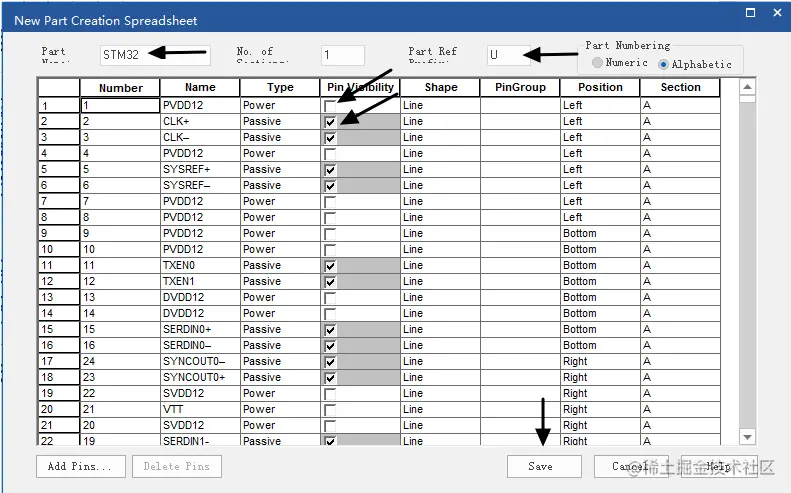
Task: Toggle pin visibility for CLK– row
Action: tap(330, 138)
